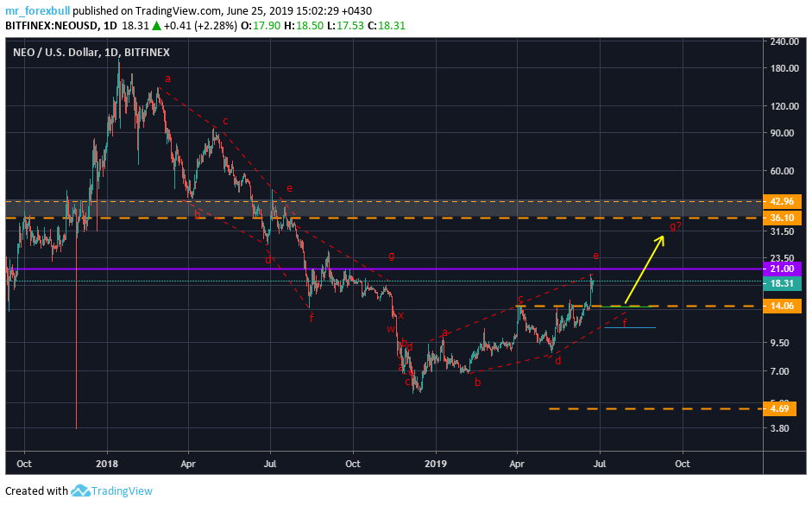812x506 pixels.
Task: Select the 14.06 orange price label
Action: point(782,306)
